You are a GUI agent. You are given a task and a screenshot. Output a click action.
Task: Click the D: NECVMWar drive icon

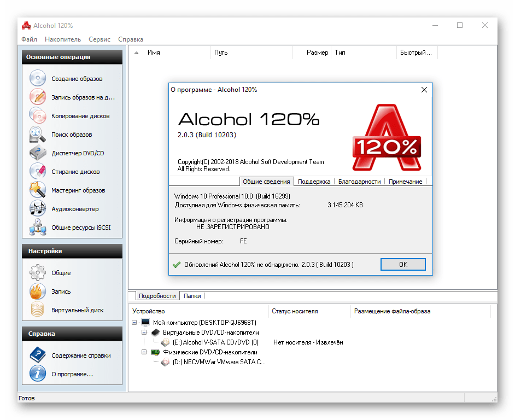coord(165,362)
